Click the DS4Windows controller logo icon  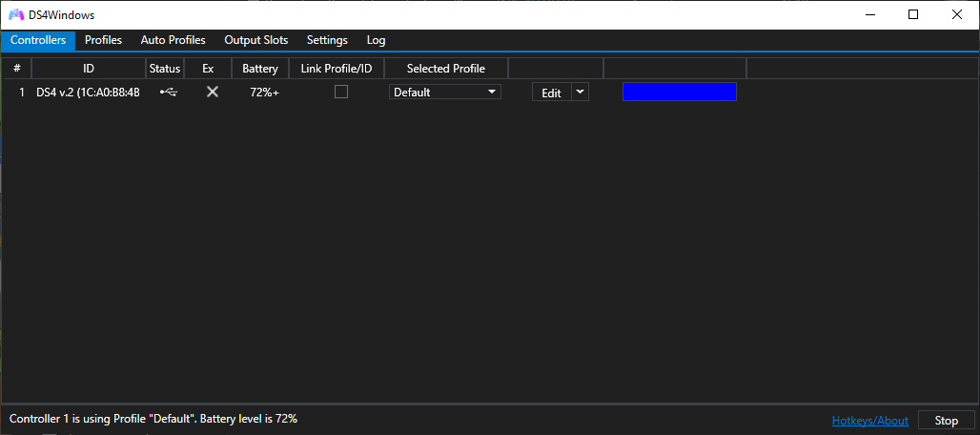pos(17,14)
